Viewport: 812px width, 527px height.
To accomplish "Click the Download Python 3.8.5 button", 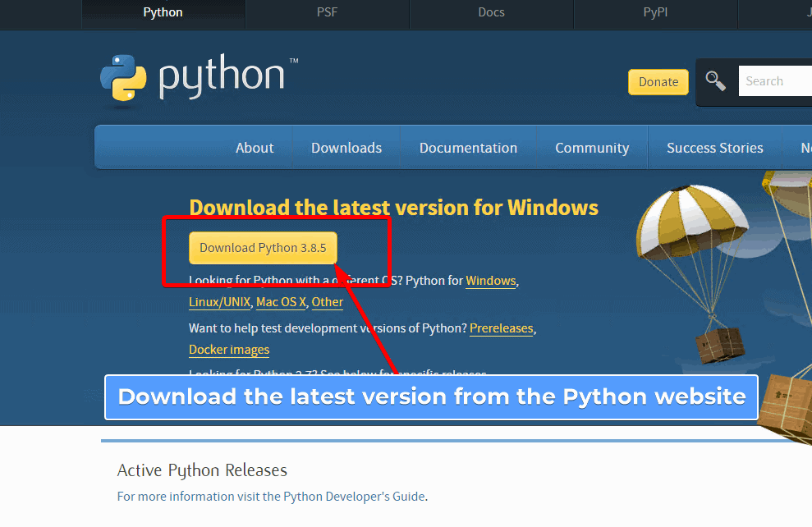I will [x=263, y=248].
